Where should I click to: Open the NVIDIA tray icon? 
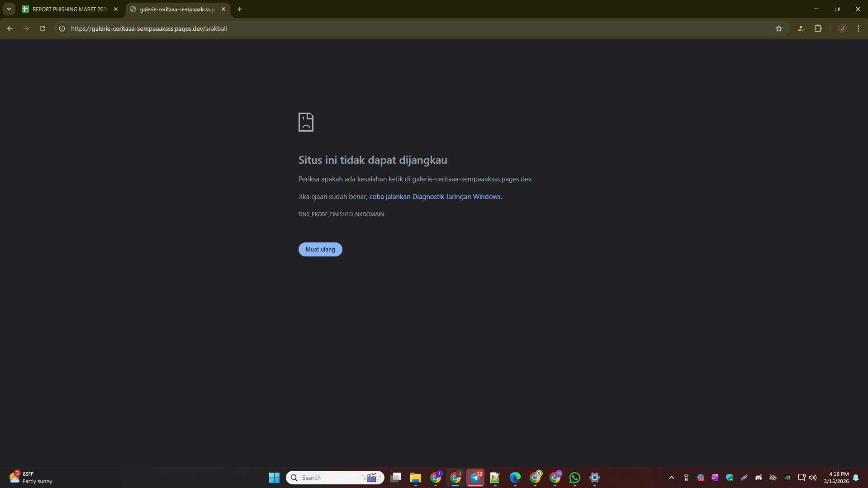click(787, 478)
